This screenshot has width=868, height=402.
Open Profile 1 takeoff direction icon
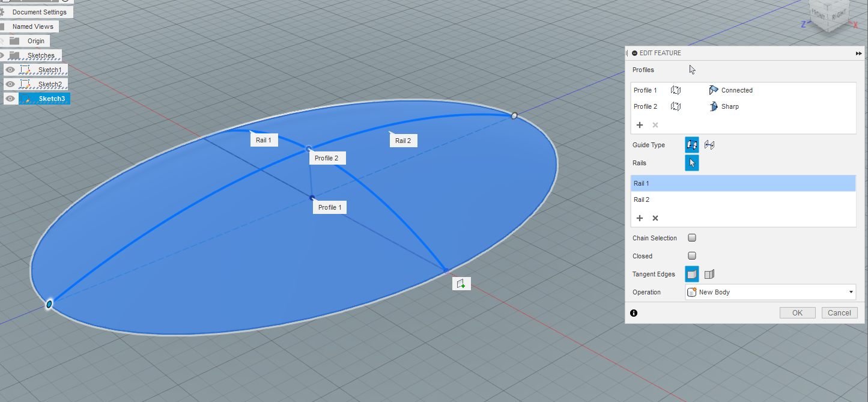point(676,90)
